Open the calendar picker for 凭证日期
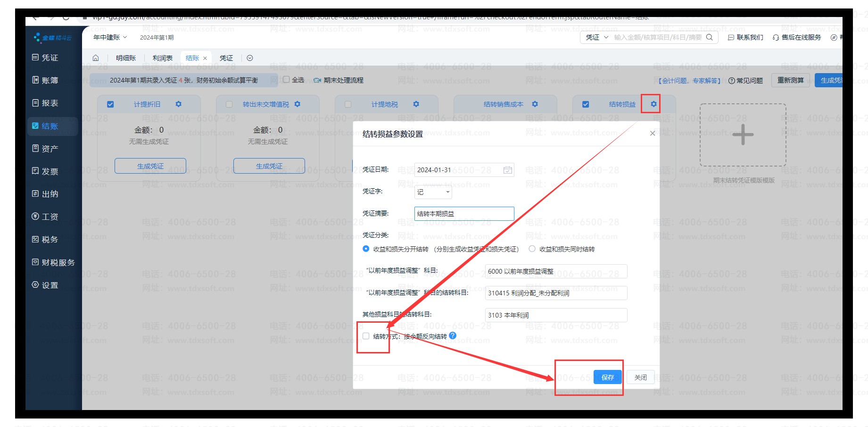This screenshot has width=868, height=427. pos(507,170)
